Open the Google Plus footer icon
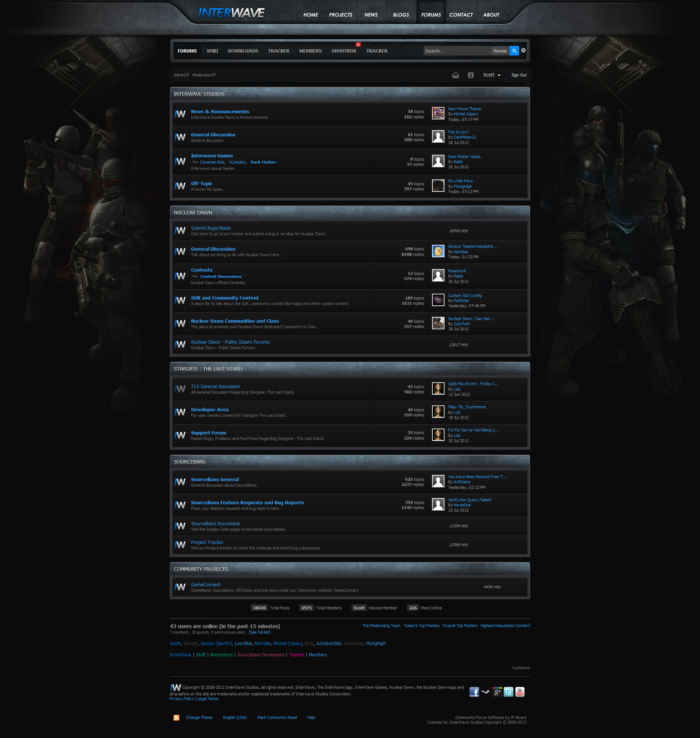The image size is (700, 738). coord(497,692)
